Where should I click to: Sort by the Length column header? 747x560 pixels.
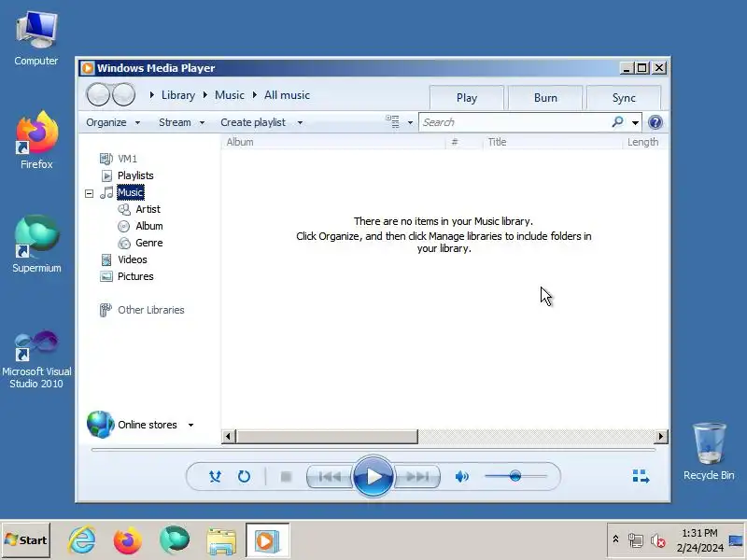(x=644, y=142)
